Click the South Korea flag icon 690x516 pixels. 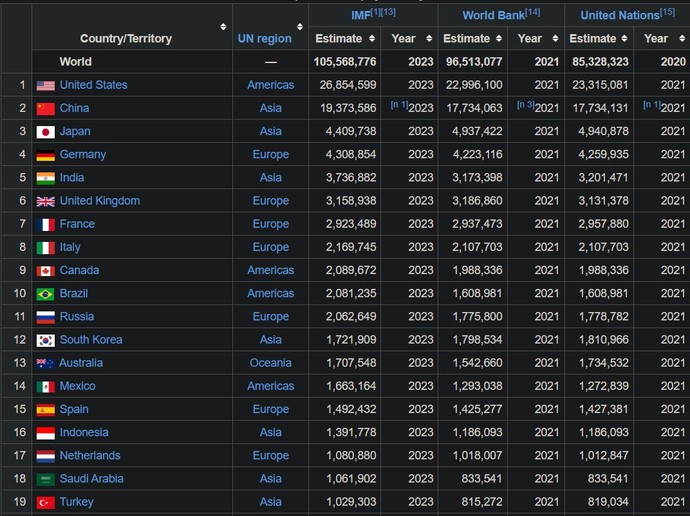click(x=46, y=340)
